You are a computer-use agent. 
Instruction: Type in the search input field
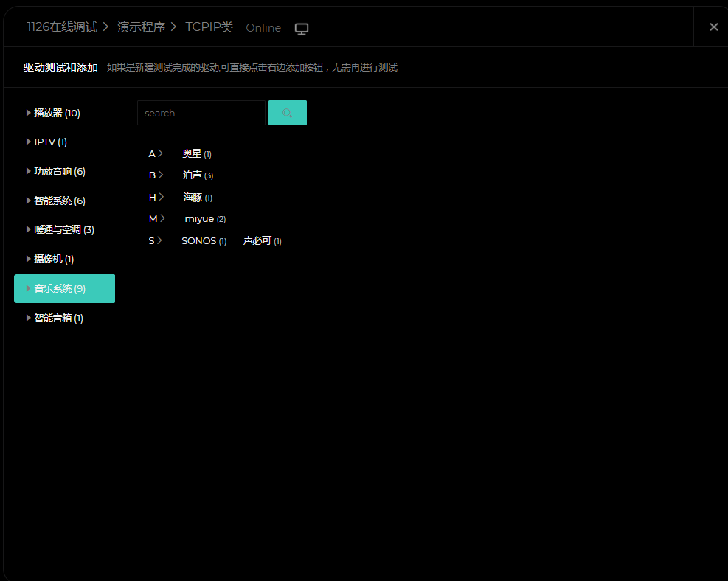pyautogui.click(x=201, y=113)
